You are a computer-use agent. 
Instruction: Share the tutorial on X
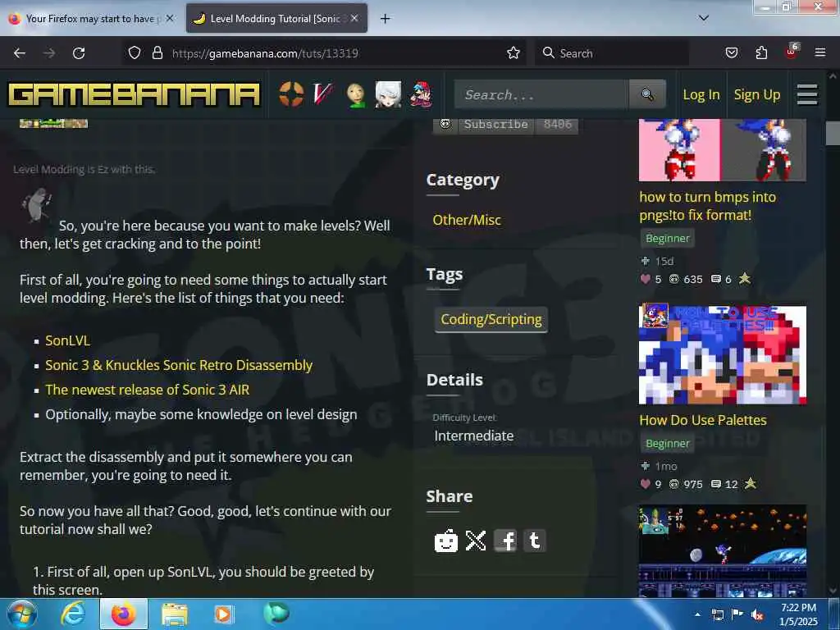click(476, 541)
